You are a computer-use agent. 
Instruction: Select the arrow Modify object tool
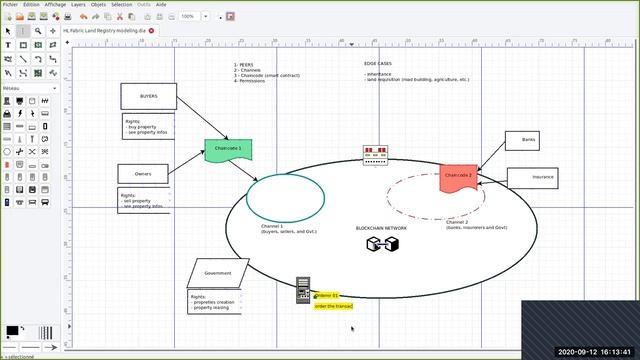coord(8,31)
